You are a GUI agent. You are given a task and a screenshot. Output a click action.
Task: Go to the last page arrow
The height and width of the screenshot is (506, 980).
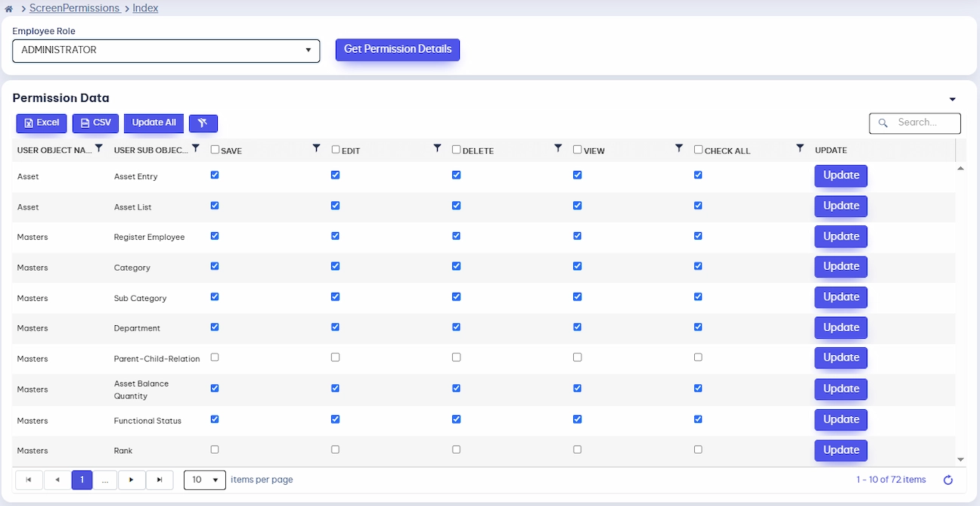(160, 480)
